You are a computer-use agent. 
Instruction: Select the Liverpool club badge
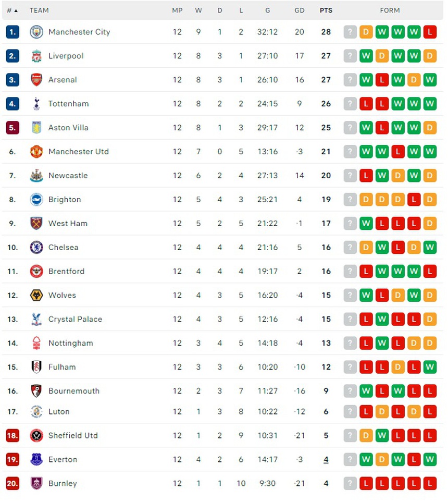tap(36, 56)
